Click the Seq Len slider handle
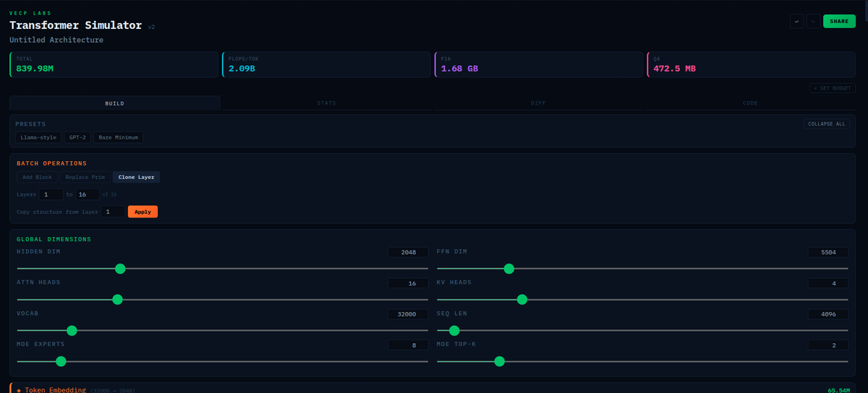 tap(454, 330)
